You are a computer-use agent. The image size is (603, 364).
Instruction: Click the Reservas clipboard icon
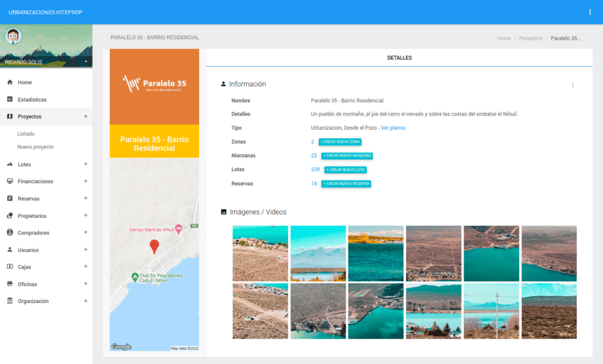pos(10,198)
